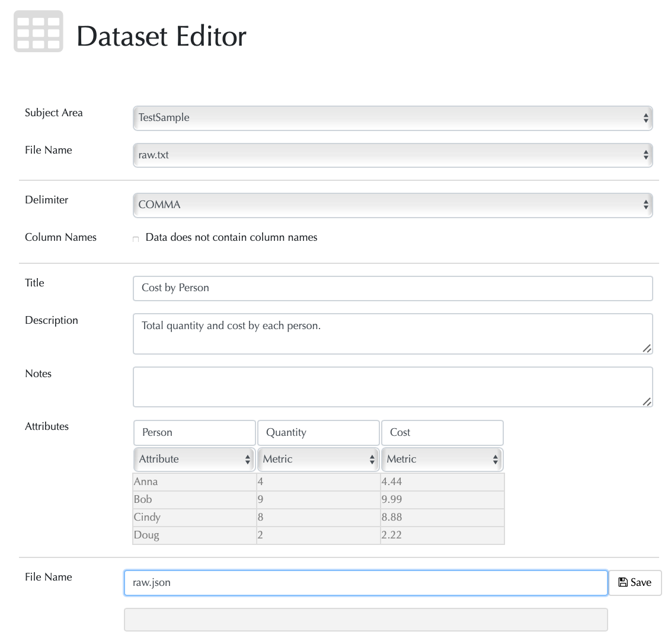Toggle 'Data does not contain column names' checkbox
The width and height of the screenshot is (671, 644).
coord(136,239)
